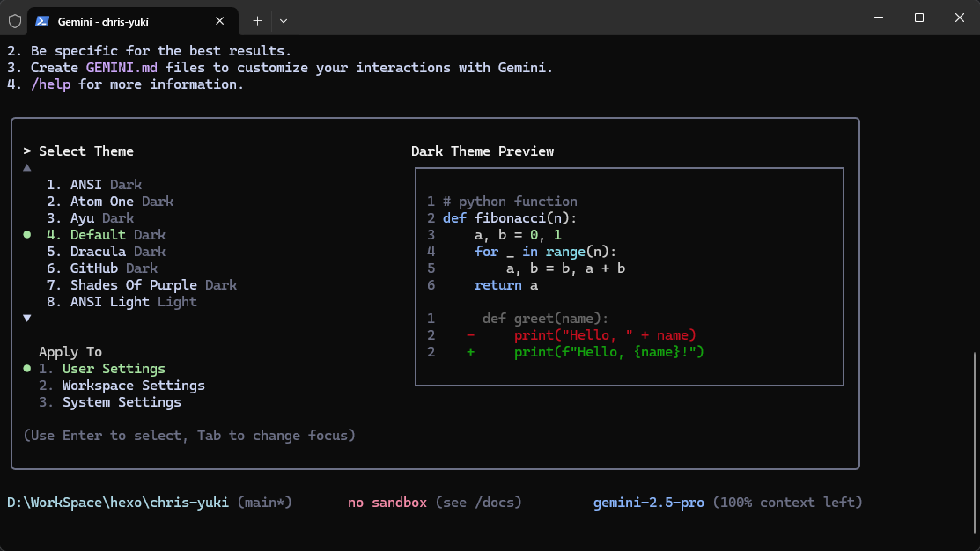Click the down arrow below theme list
This screenshot has height=551, width=980.
pos(27,318)
